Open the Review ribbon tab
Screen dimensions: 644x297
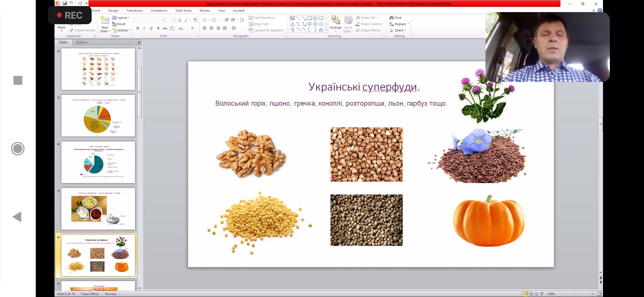[x=205, y=11]
